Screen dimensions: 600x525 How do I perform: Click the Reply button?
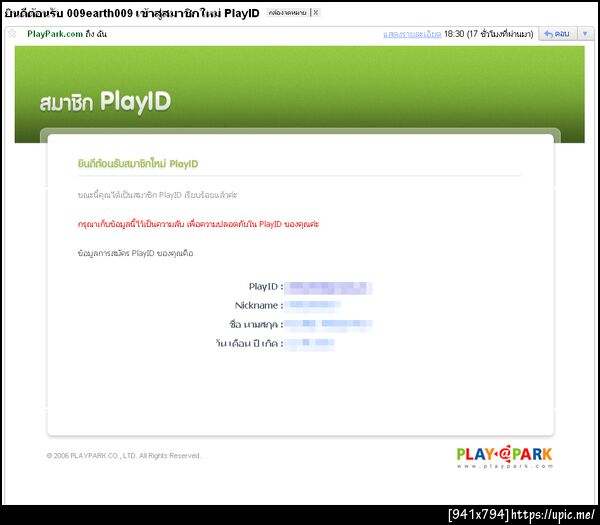(558, 34)
